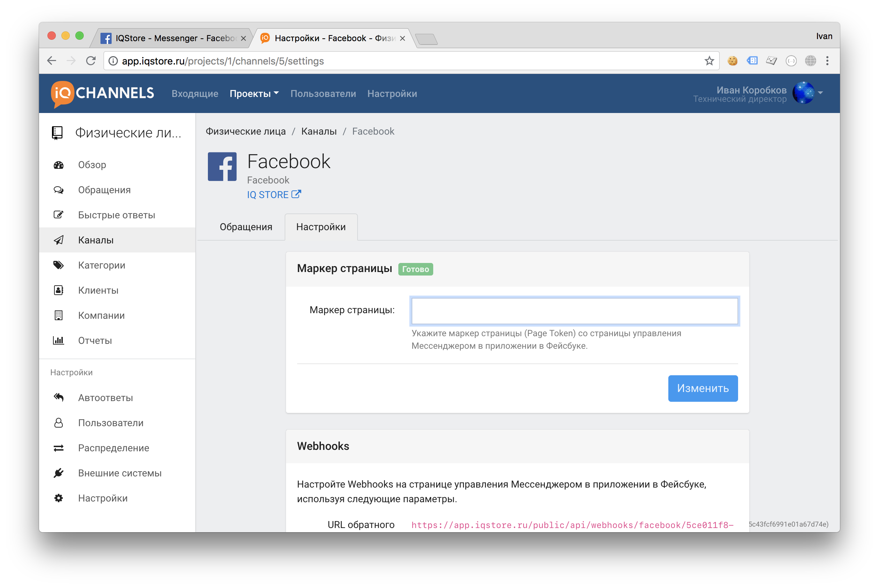Open the Обзор dashboard icon in sidebar

(59, 165)
